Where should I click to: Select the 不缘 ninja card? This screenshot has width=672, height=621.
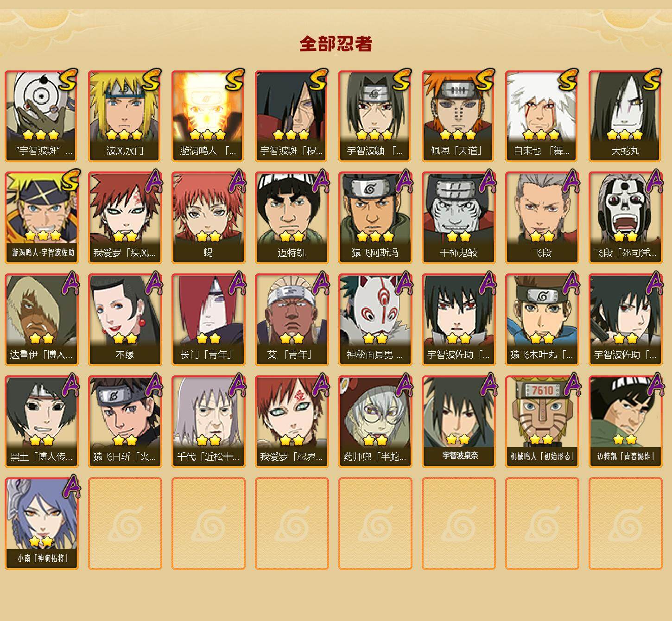(125, 320)
